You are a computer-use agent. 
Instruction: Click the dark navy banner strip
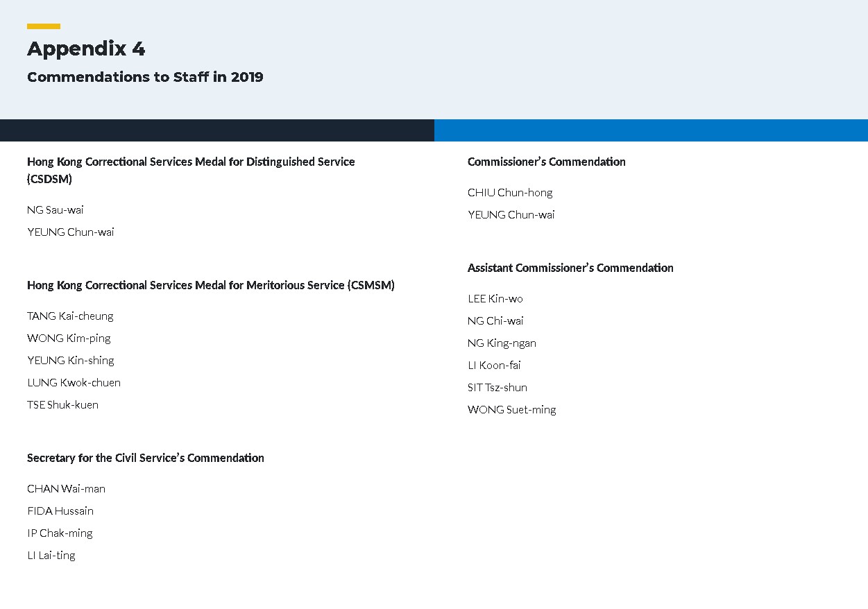216,130
